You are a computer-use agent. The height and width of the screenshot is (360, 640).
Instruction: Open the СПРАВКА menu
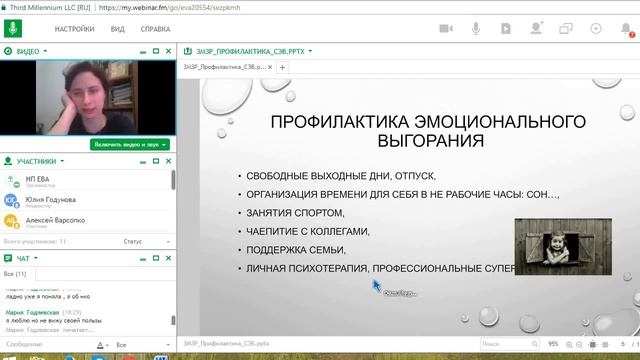(155, 29)
